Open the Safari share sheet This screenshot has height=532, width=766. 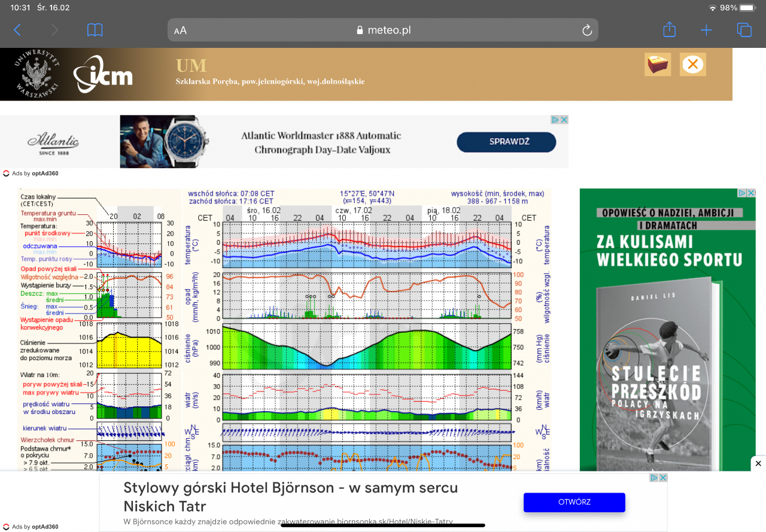[670, 29]
